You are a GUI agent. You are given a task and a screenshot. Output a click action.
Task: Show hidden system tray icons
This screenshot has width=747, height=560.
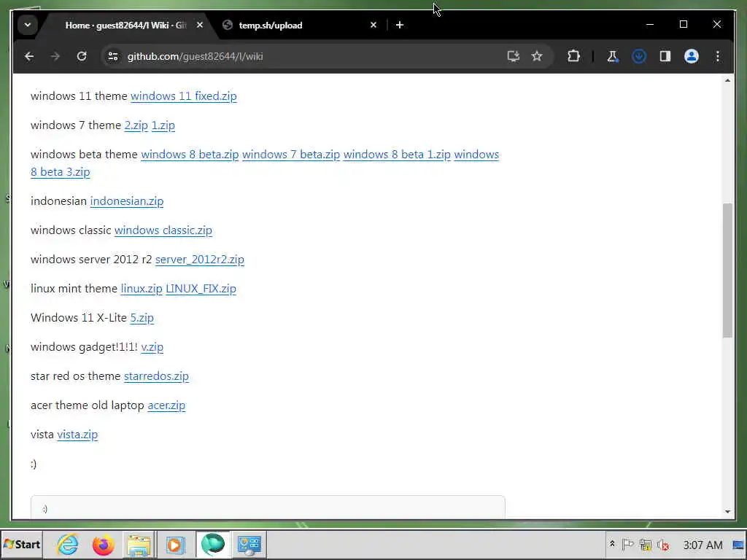(x=612, y=544)
